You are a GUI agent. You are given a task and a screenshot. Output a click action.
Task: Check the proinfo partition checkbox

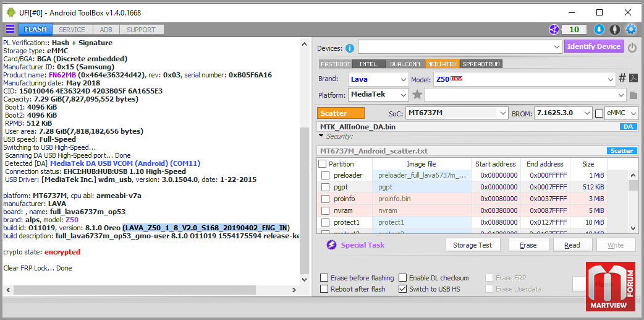[x=325, y=199]
